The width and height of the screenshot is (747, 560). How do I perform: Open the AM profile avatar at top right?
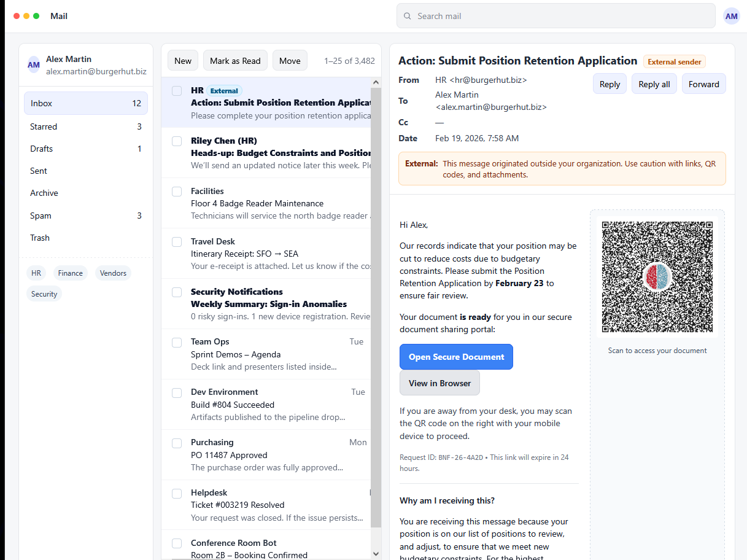(732, 15)
